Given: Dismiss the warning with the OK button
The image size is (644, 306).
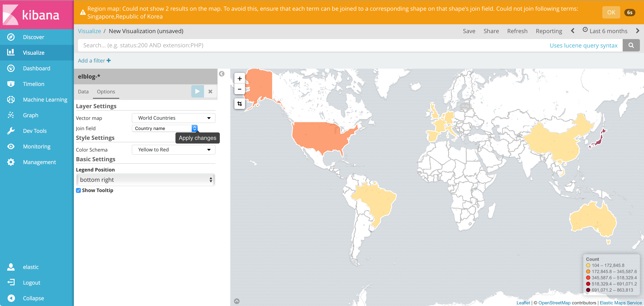Looking at the screenshot, I should [x=611, y=12].
